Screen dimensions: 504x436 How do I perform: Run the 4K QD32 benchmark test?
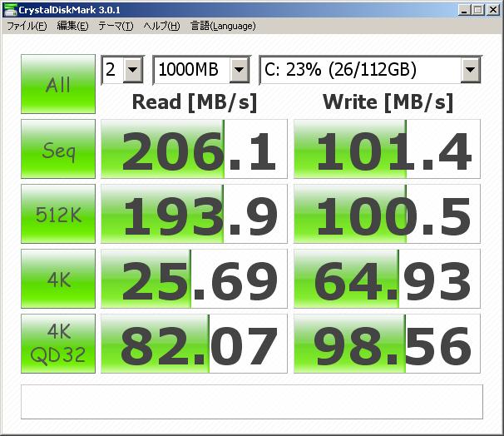(x=58, y=344)
